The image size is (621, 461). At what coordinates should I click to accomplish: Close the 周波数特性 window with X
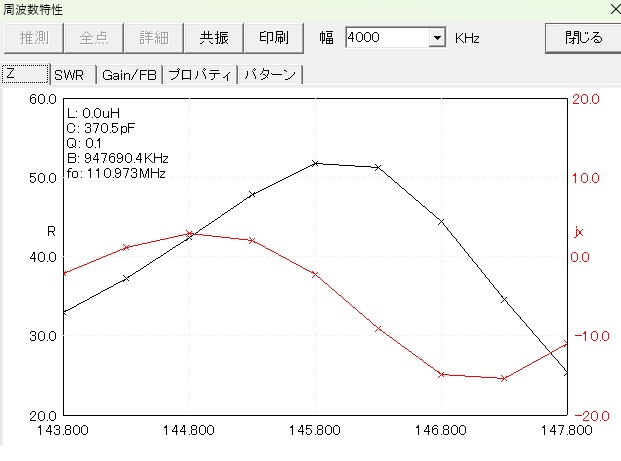(612, 8)
